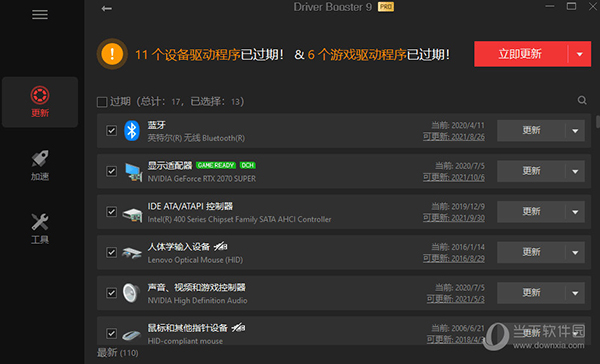The width and height of the screenshot is (600, 364).
Task: Open audio controller available update link 2021/5/3
Action: [456, 299]
